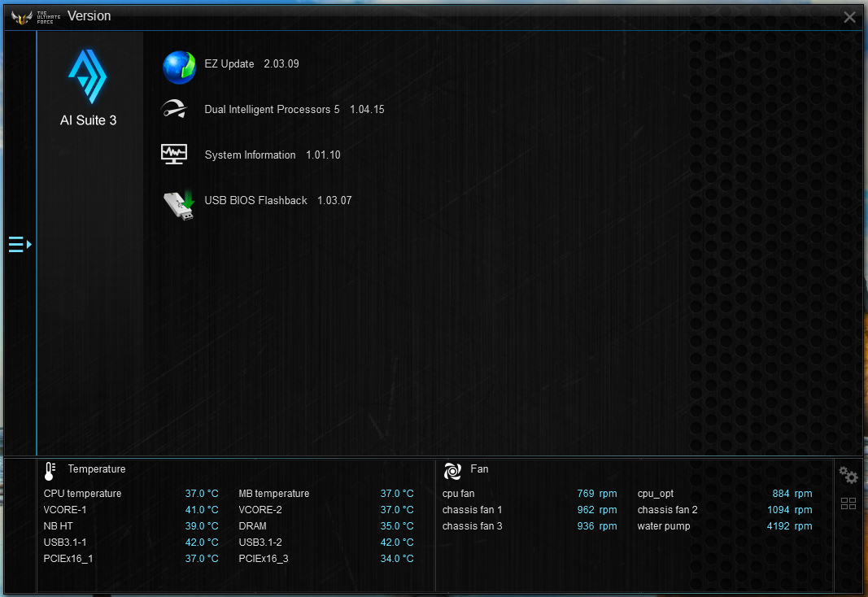This screenshot has height=597, width=868.
Task: Open monitor settings gear icon
Action: tap(848, 475)
